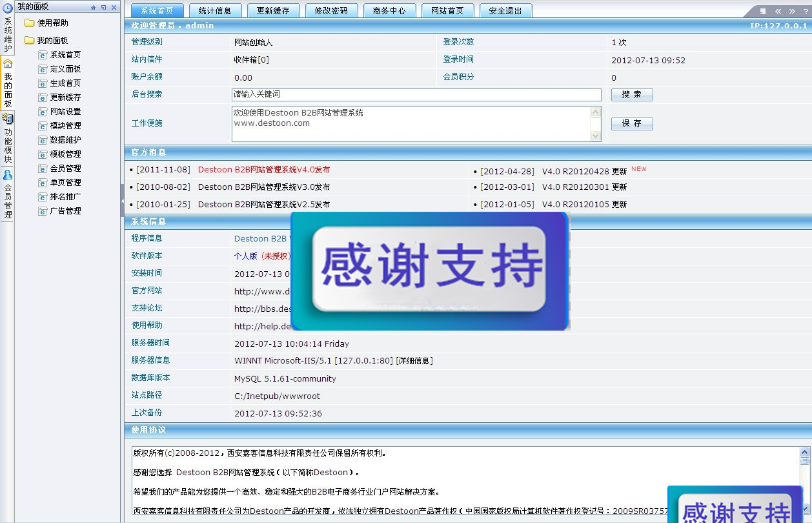
Task: Open the 系统维护 side tab clock icon
Action: [x=8, y=8]
